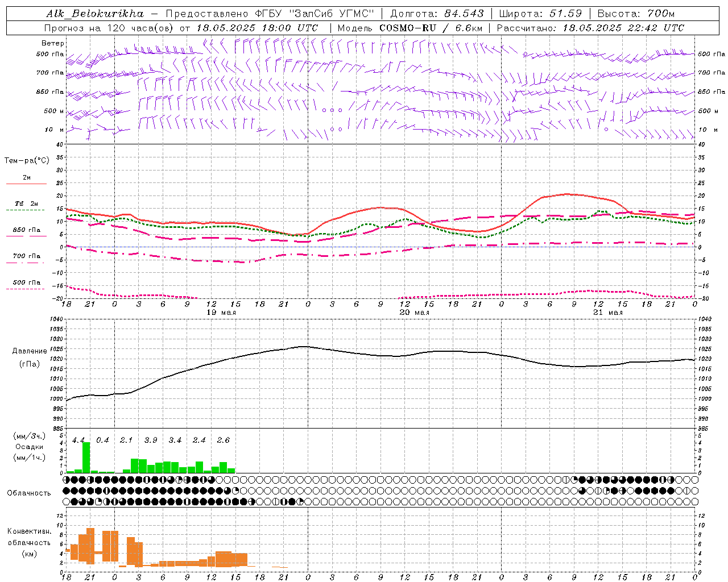Click the elevation label Высота: 700м

[636, 14]
